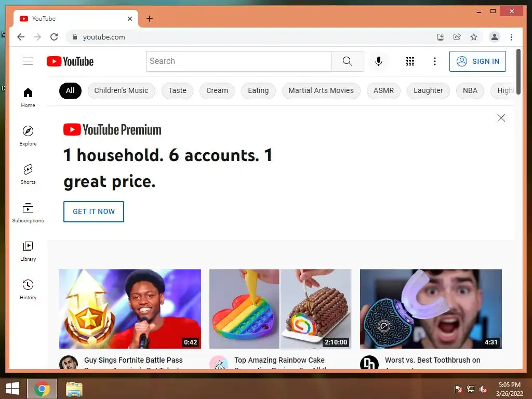Click the share page icon in address bar

click(457, 37)
